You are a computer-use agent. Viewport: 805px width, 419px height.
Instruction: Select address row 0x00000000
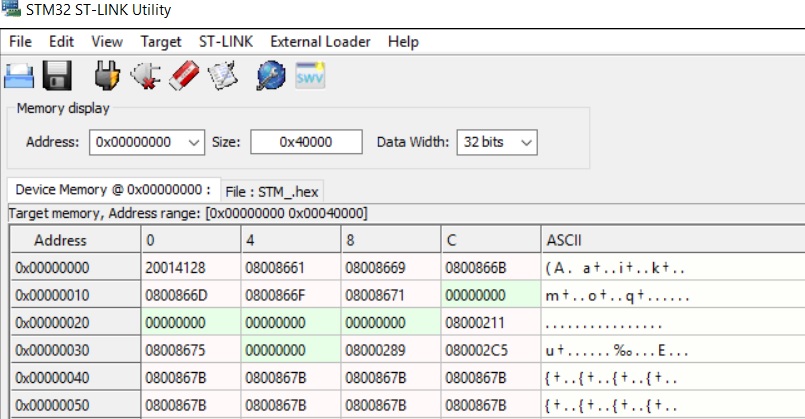pyautogui.click(x=75, y=268)
